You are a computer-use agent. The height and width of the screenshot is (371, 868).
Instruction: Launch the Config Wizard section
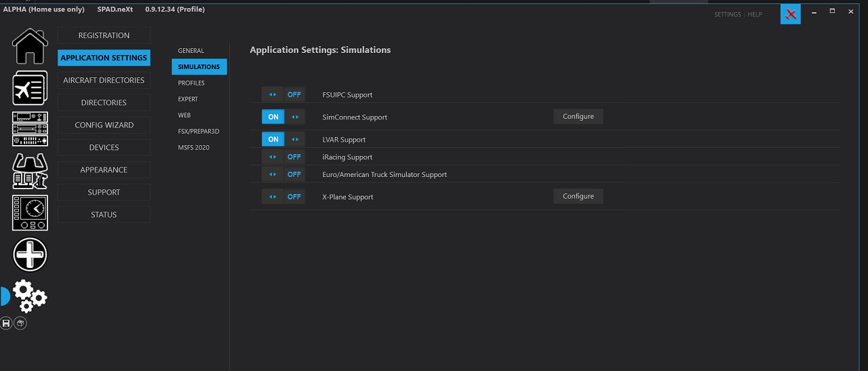tap(104, 125)
